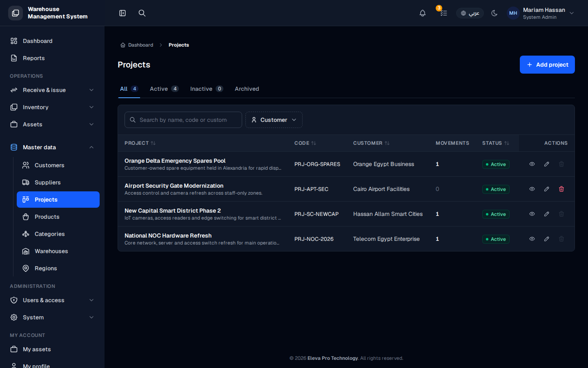Viewport: 588px width, 368px height.
Task: Collapse the sidebar panel toggle icon
Action: tap(122, 13)
